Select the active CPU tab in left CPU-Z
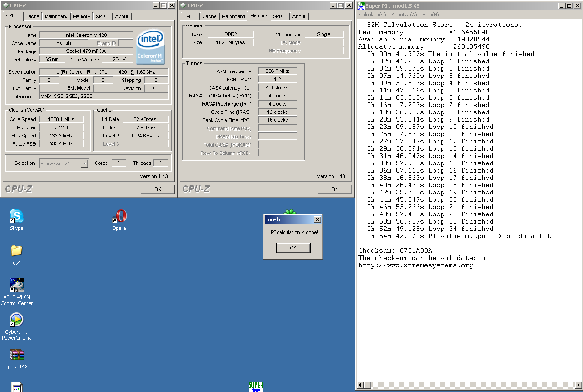The width and height of the screenshot is (583, 392). (x=11, y=15)
